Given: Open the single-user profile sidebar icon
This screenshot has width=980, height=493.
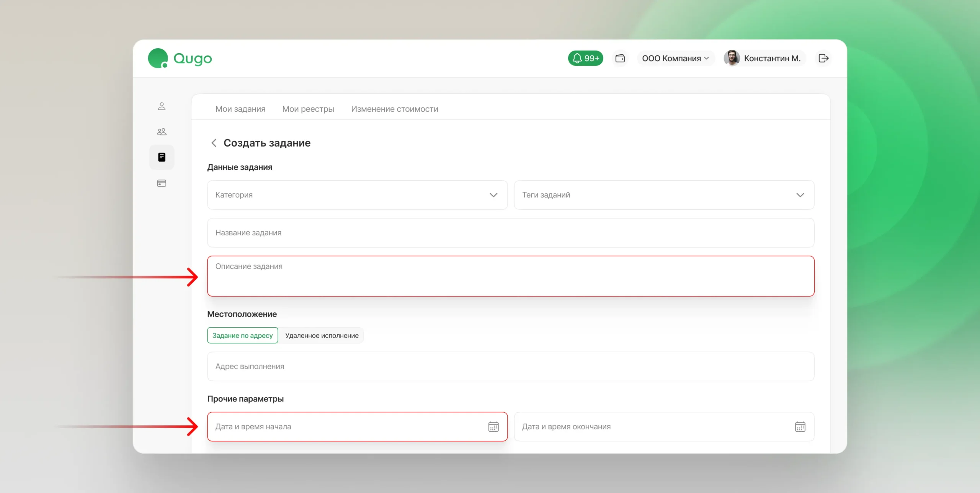Looking at the screenshot, I should (x=162, y=106).
